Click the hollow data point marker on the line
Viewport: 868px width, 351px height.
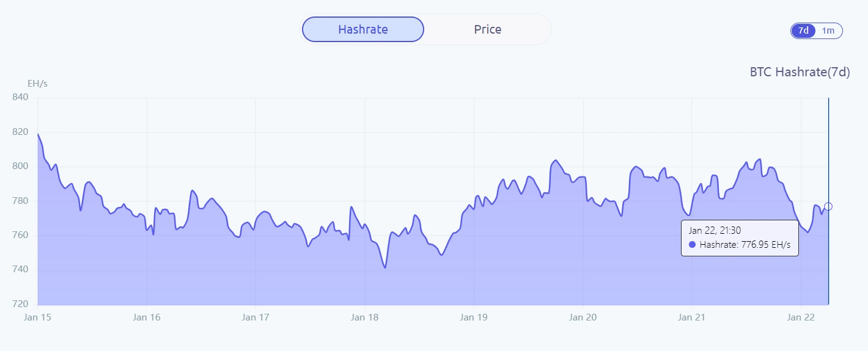pyautogui.click(x=828, y=206)
